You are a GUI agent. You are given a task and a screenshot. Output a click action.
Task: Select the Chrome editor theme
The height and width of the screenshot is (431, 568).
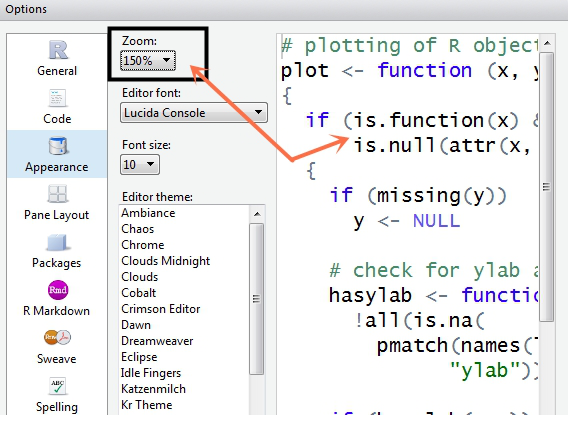(x=143, y=245)
